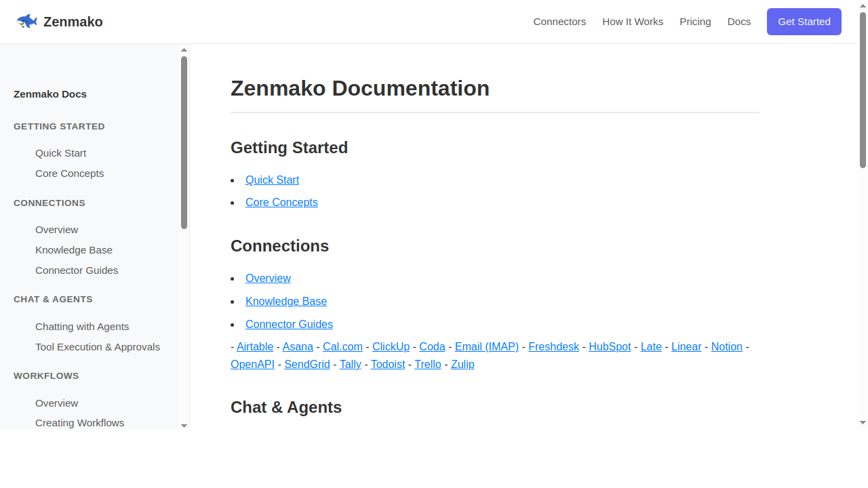Click the sidebar scrollbar thumb

(x=184, y=142)
